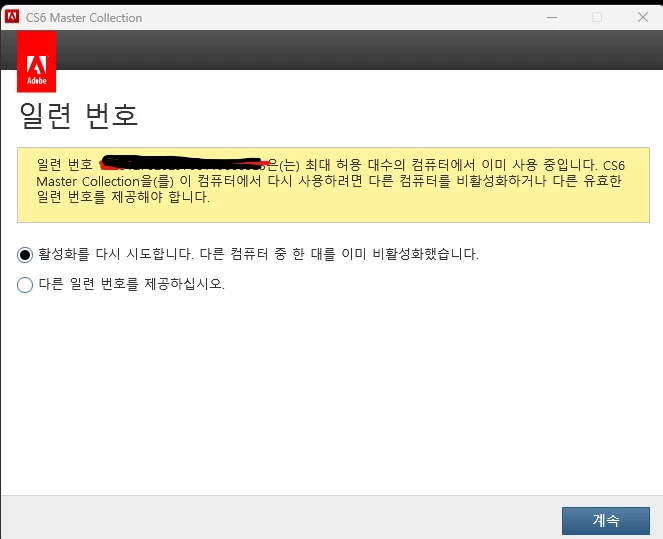Select the retry activation radio option
This screenshot has height=539, width=663.
click(x=25, y=255)
